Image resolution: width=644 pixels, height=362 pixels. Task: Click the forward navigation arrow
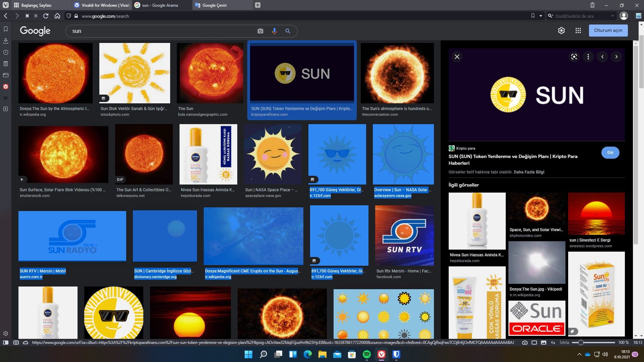click(x=17, y=16)
